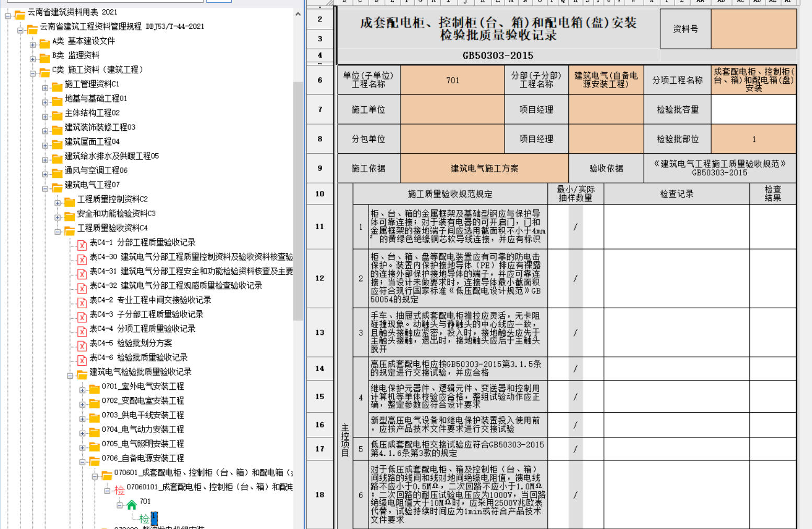This screenshot has width=812, height=529.
Task: Click the 表C4-6 检验批质量验收记录 icon
Action: click(82, 359)
